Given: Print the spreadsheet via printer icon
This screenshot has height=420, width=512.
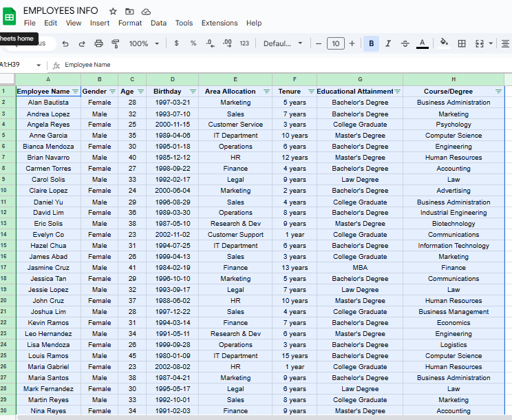Looking at the screenshot, I should coord(98,43).
